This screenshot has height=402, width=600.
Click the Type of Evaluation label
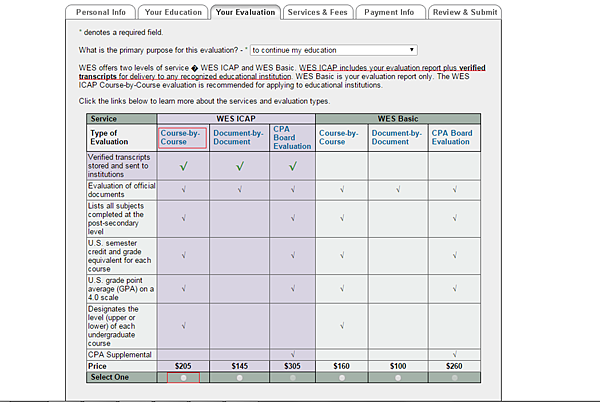point(109,137)
